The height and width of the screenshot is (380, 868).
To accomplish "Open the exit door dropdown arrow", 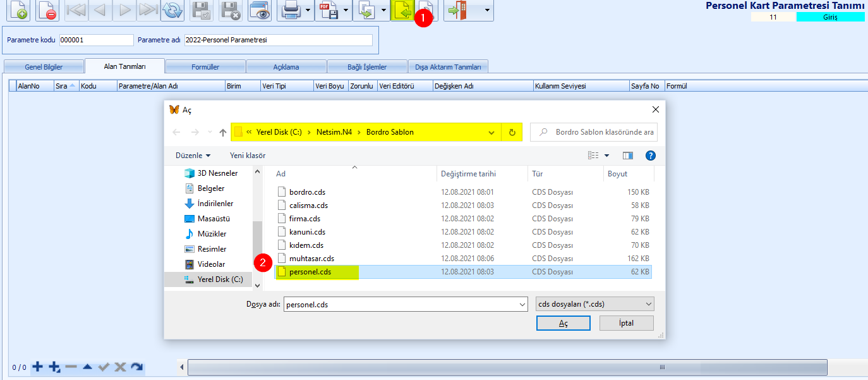I will 486,10.
